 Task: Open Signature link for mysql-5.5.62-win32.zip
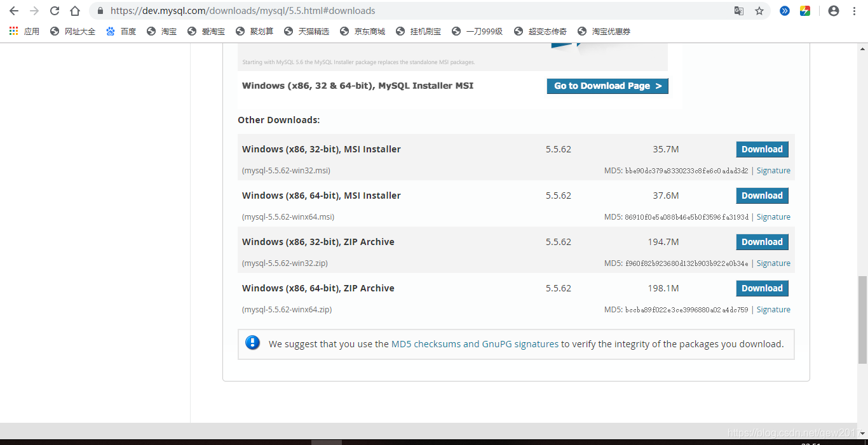(x=773, y=263)
